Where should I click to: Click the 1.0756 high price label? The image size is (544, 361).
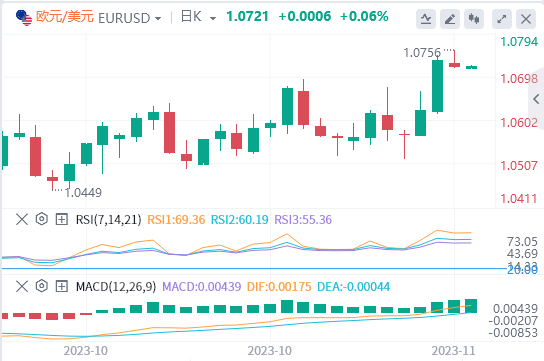tap(422, 53)
